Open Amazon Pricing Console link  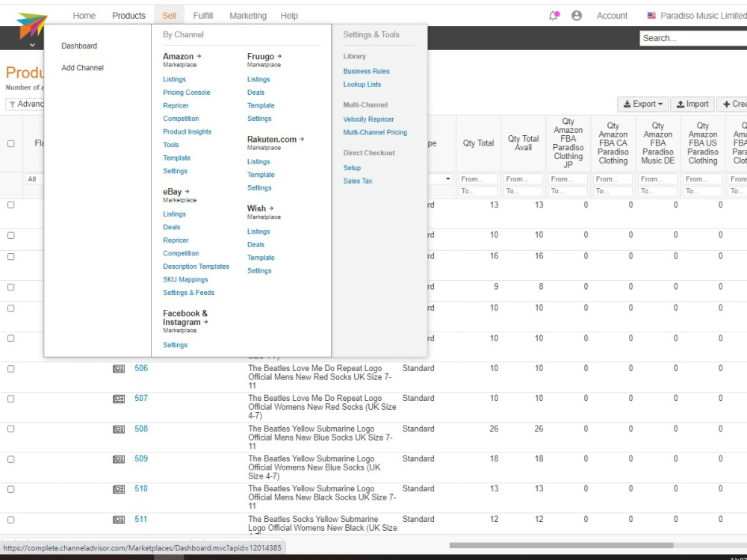pos(186,93)
